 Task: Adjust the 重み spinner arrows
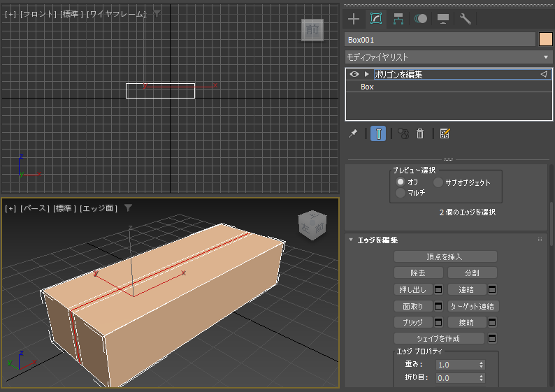[x=482, y=365]
